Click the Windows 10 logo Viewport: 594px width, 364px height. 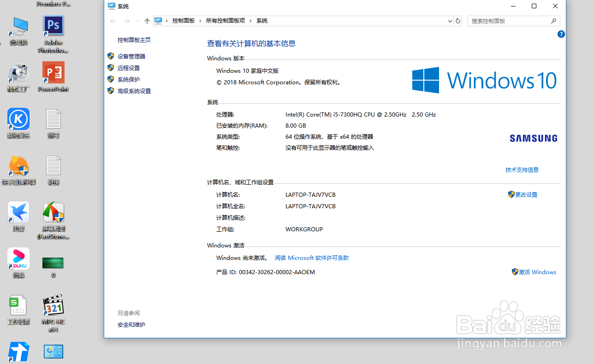click(484, 80)
